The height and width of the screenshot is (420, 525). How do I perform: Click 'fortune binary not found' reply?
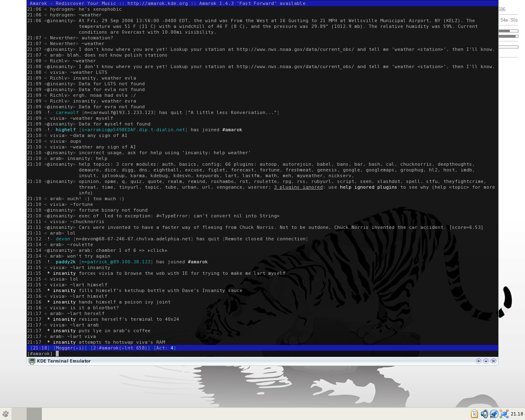(x=113, y=210)
